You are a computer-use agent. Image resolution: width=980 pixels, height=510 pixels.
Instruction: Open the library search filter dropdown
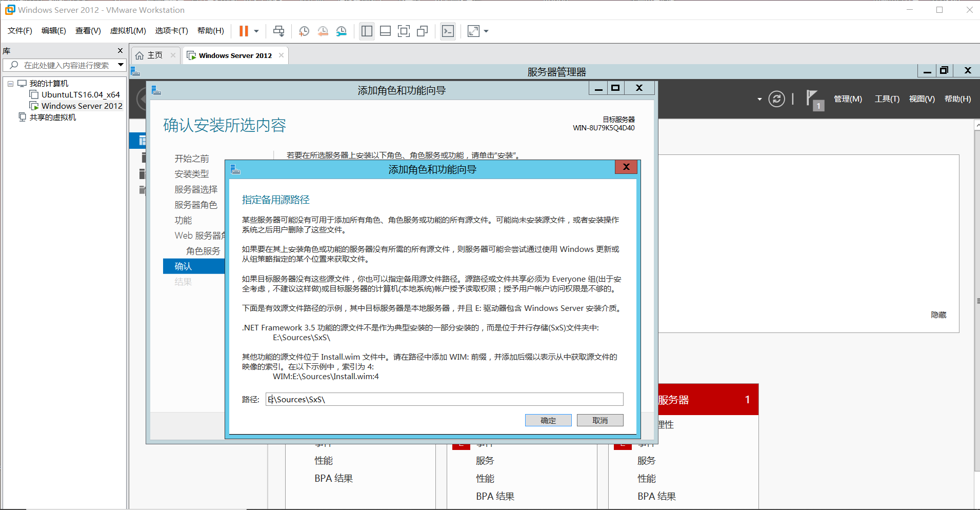(120, 65)
